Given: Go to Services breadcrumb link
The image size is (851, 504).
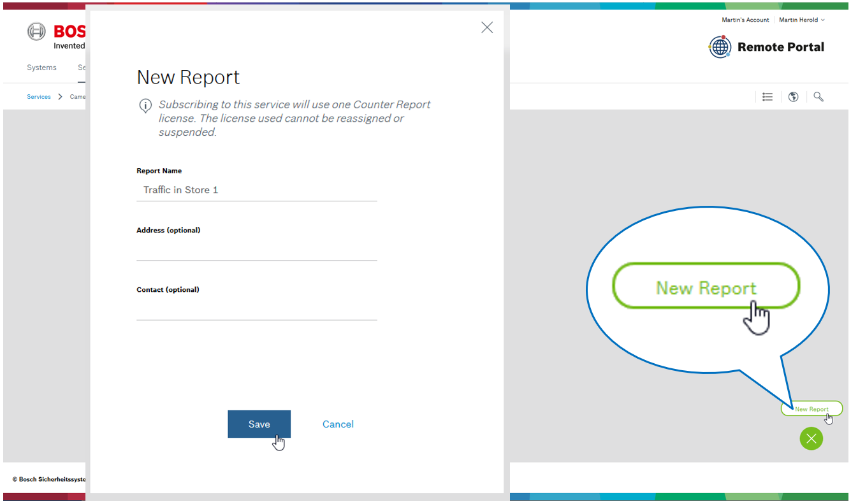Looking at the screenshot, I should [x=39, y=97].
